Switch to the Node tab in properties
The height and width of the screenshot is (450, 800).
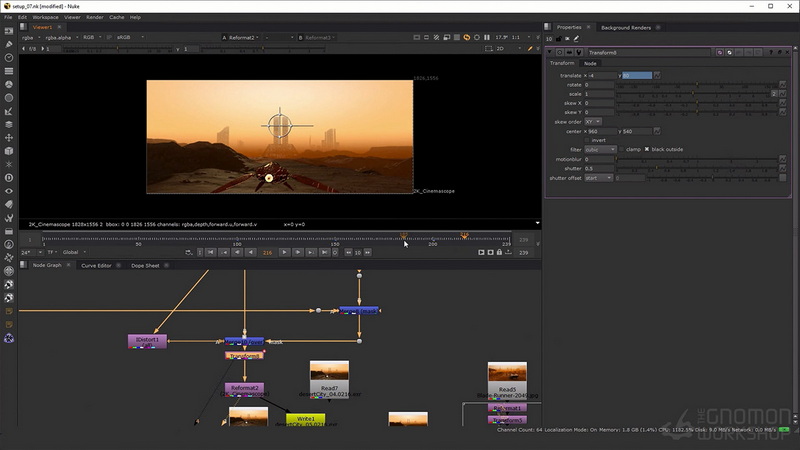click(590, 63)
